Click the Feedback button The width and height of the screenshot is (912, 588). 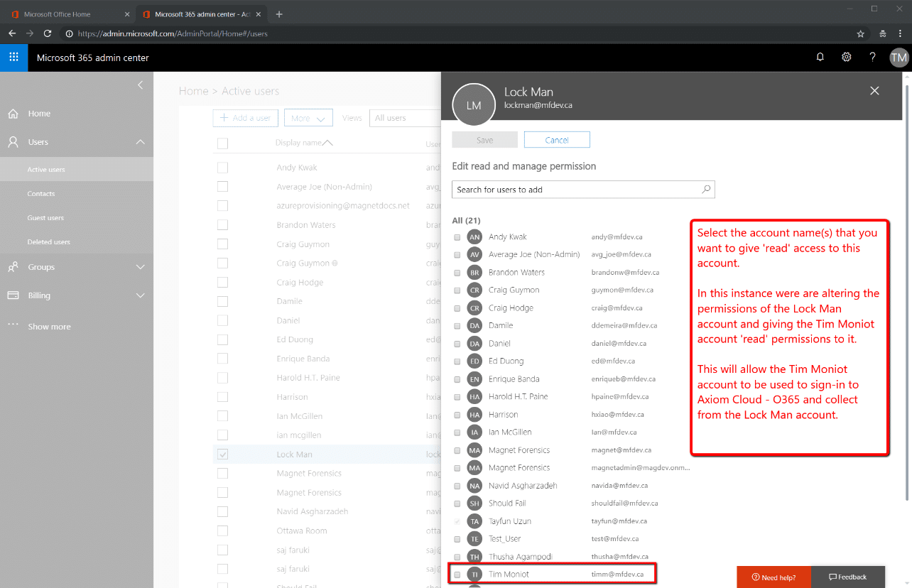pyautogui.click(x=848, y=577)
